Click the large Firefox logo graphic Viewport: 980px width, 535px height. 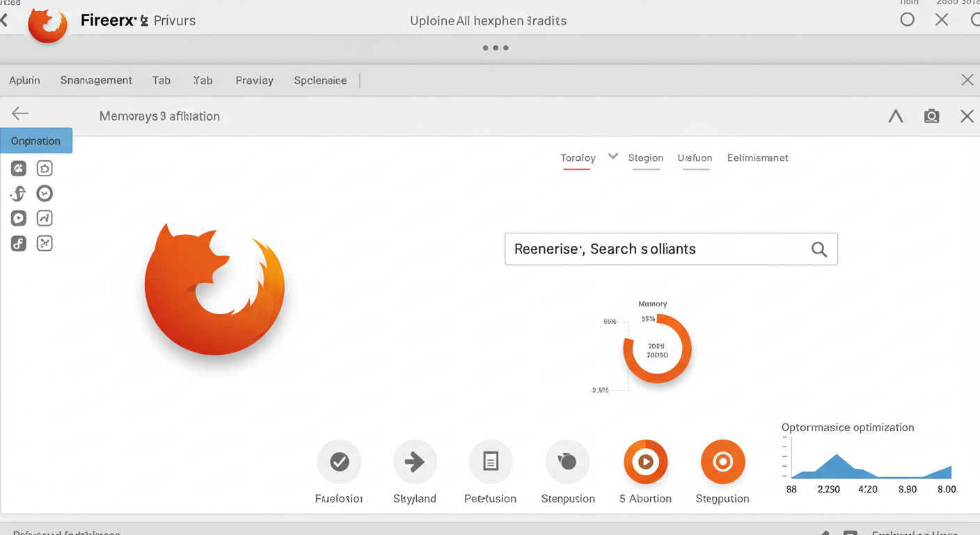click(x=214, y=288)
